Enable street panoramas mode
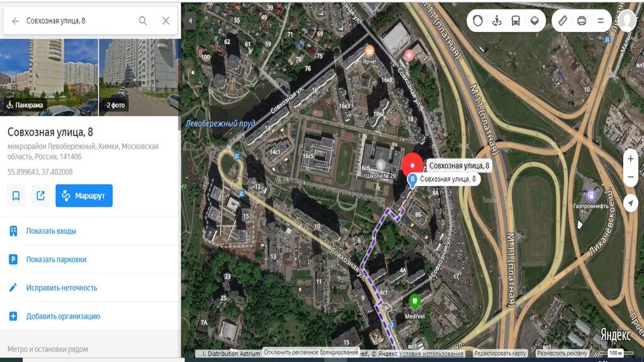Viewport: 644px width, 362px height. (x=497, y=21)
